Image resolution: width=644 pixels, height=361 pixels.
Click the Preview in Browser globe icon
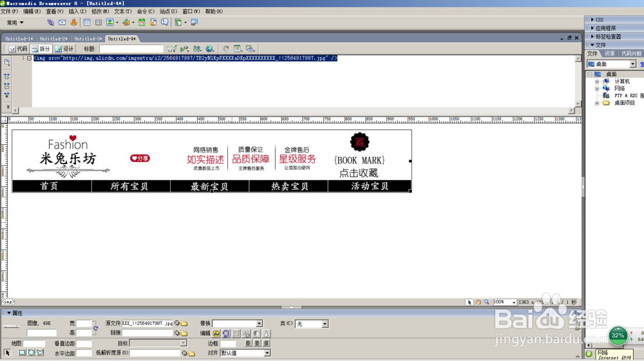tap(209, 49)
